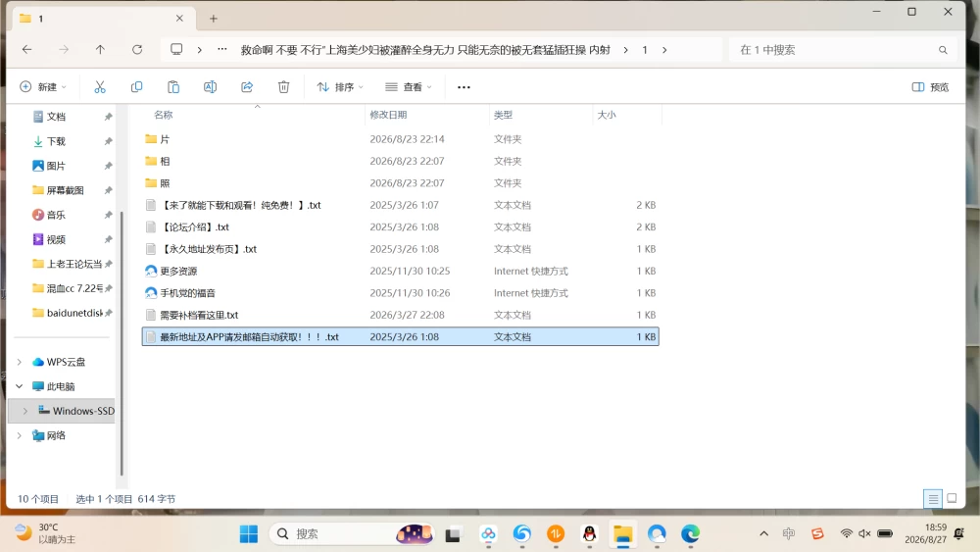Open File Explorer taskbar icon

click(622, 534)
